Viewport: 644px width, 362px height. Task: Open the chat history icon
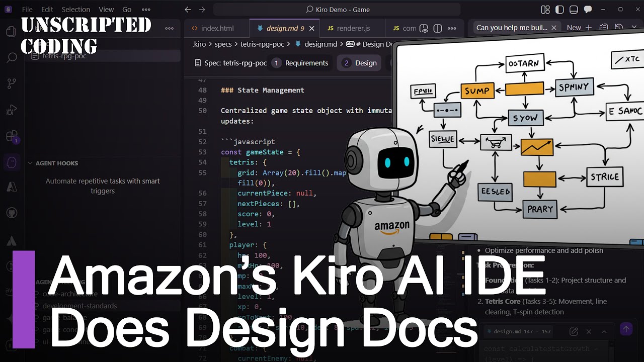619,28
